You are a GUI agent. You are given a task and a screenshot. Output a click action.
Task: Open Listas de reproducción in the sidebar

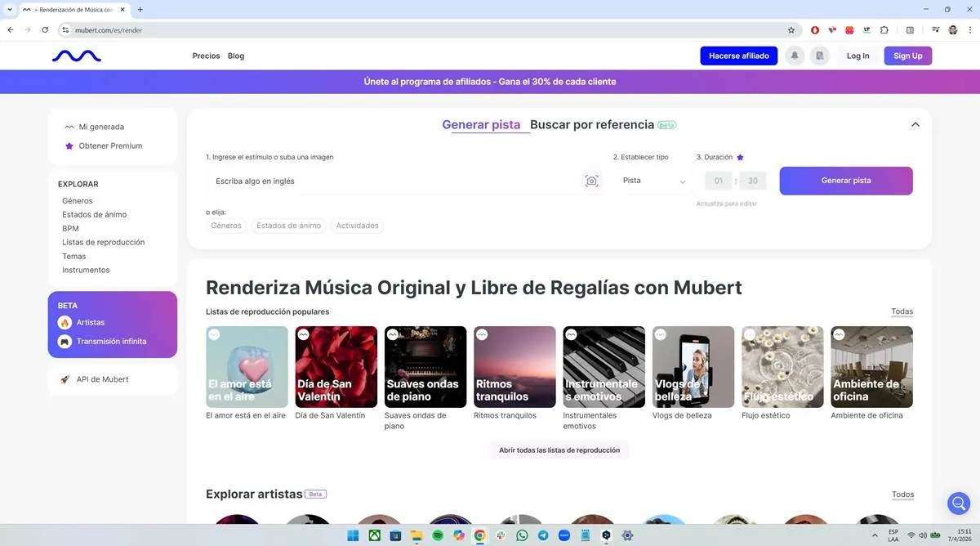(x=103, y=243)
